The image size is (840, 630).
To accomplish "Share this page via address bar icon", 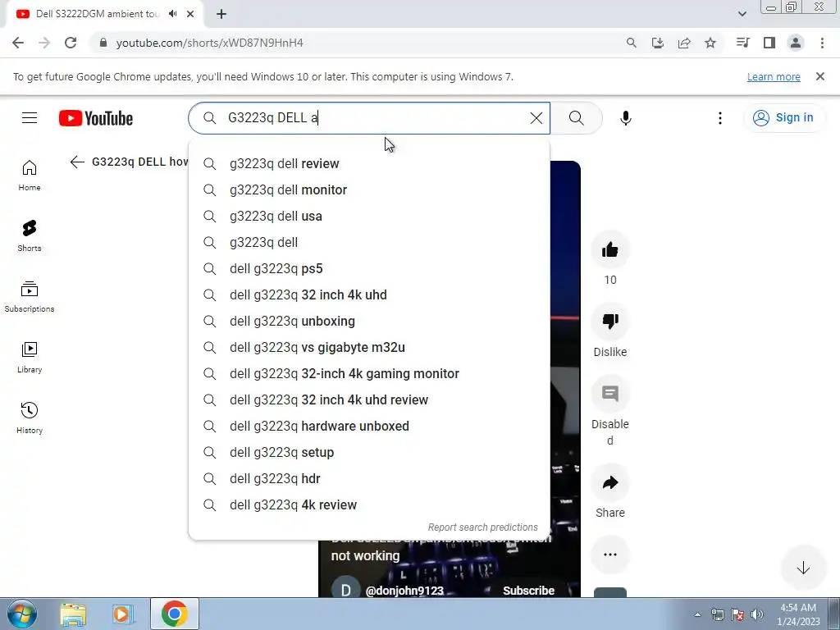I will click(684, 43).
